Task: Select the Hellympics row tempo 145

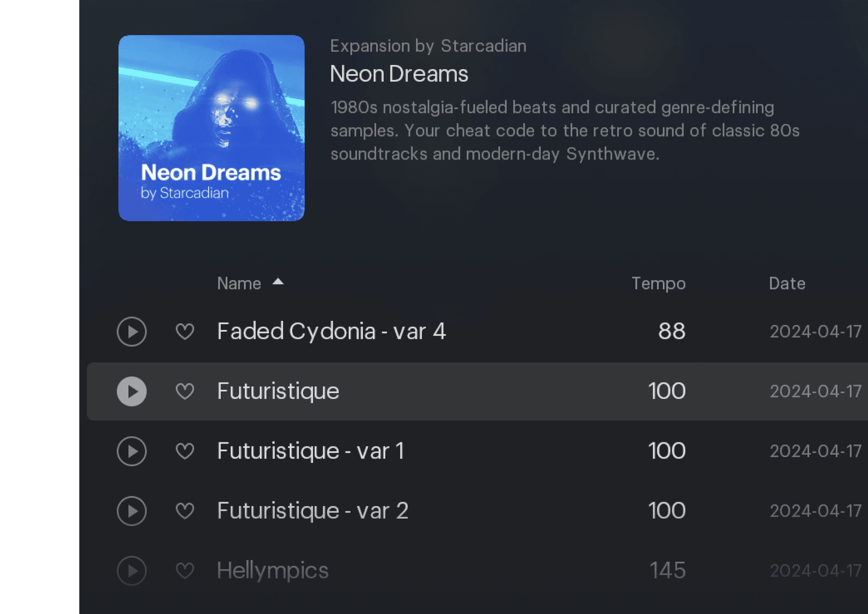Action: (667, 571)
